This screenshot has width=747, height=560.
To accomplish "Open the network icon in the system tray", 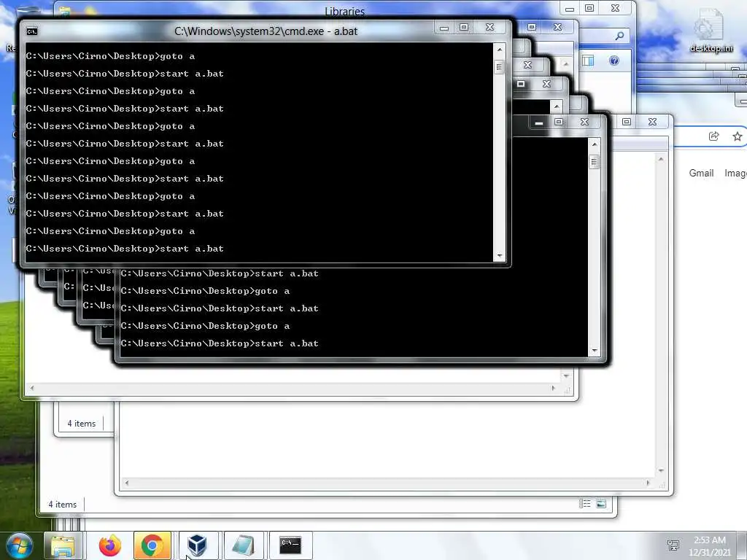I will 673,545.
